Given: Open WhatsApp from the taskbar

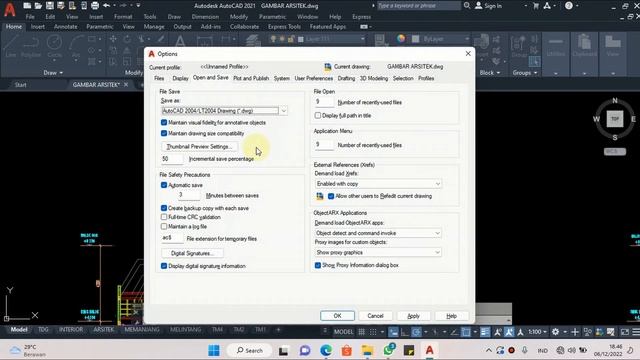Looking at the screenshot, I should (x=389, y=350).
